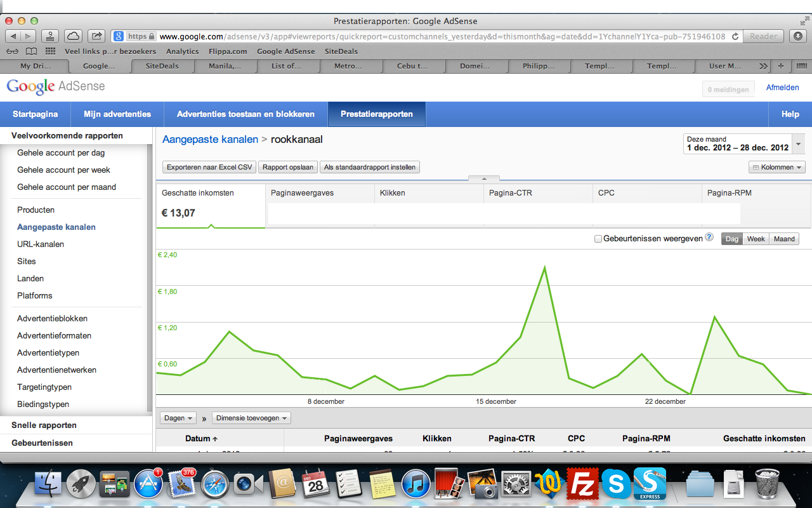Viewport: 812px width, 508px height.
Task: Select the Klikken metric tab
Action: point(429,205)
